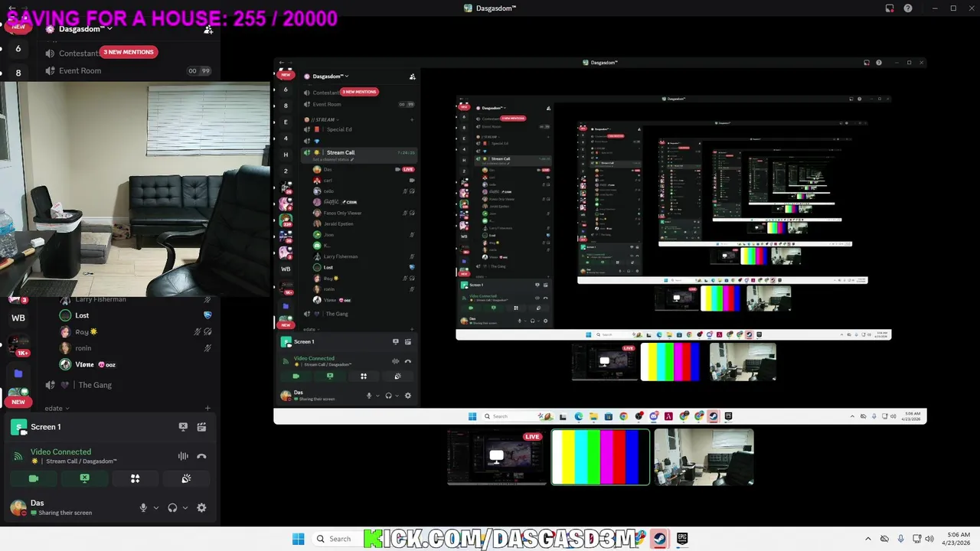The width and height of the screenshot is (980, 551).
Task: Open the soundboard button
Action: coord(185,478)
